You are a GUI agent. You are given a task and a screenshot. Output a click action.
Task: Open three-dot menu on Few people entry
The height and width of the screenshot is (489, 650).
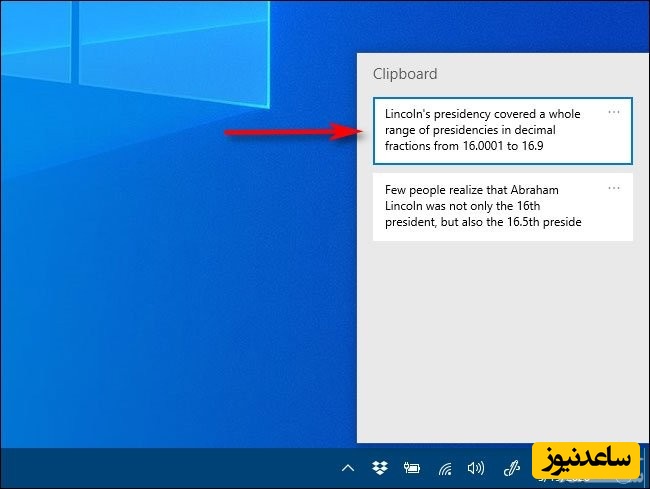click(x=614, y=188)
